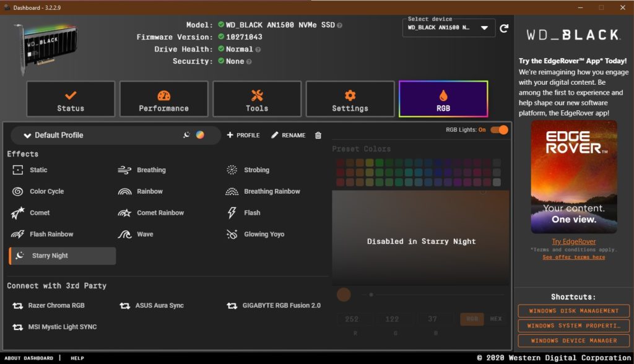Select the Flash lightning icon
Viewport: 634px width, 364px height.
232,213
